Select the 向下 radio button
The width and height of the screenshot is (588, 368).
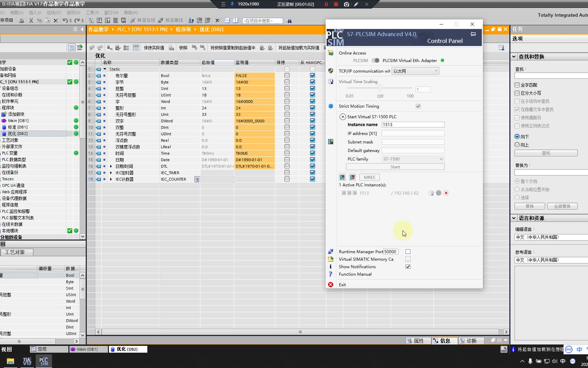(517, 137)
